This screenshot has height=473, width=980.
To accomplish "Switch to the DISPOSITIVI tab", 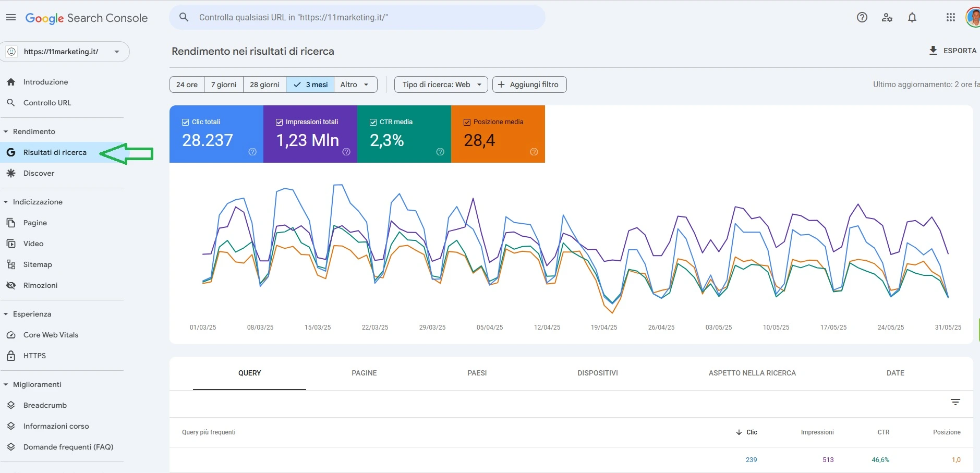I will click(x=597, y=373).
